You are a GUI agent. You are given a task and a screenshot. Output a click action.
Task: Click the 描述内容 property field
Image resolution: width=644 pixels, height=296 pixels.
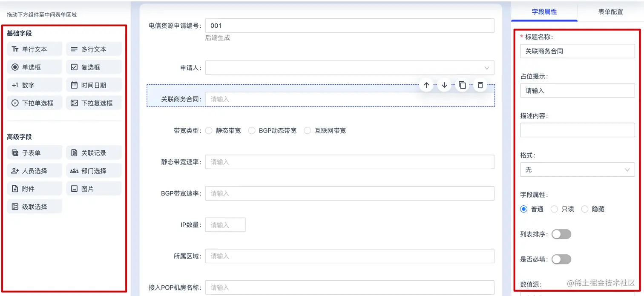click(577, 130)
